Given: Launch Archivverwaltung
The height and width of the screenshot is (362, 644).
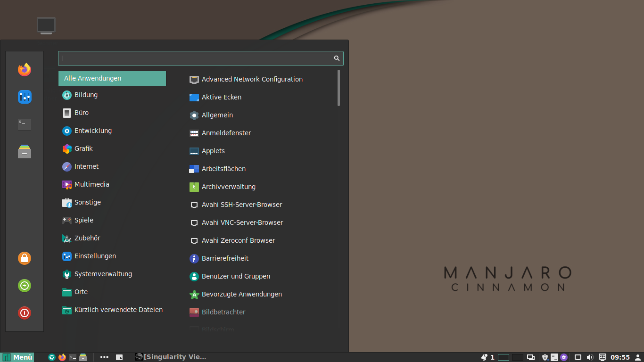Looking at the screenshot, I should click(260, 187).
